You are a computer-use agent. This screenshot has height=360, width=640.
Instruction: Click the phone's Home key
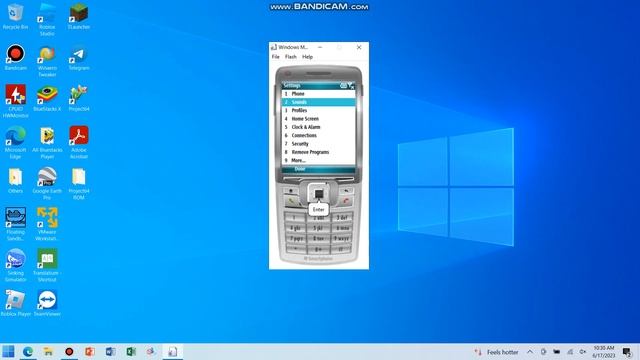291,191
